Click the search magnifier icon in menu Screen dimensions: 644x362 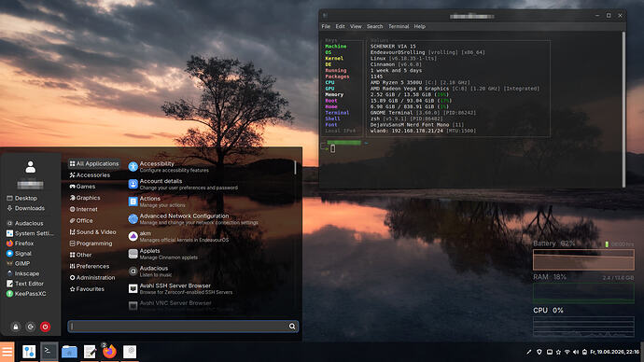292,327
